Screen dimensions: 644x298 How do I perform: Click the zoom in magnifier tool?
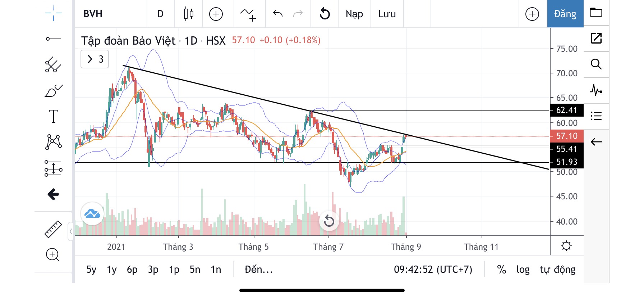(x=52, y=254)
